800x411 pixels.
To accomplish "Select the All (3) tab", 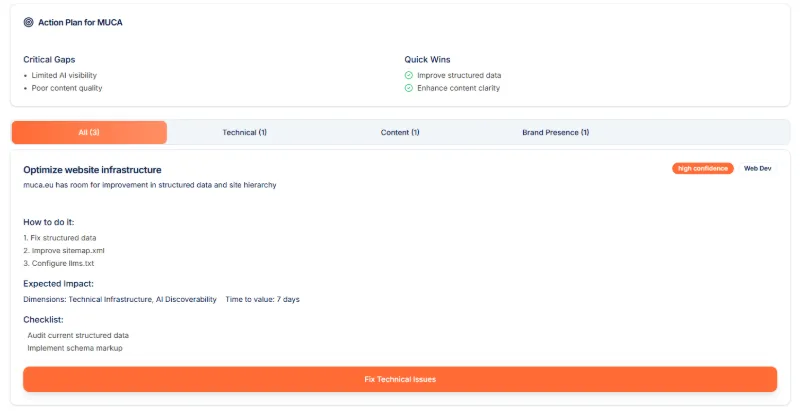I will 89,132.
